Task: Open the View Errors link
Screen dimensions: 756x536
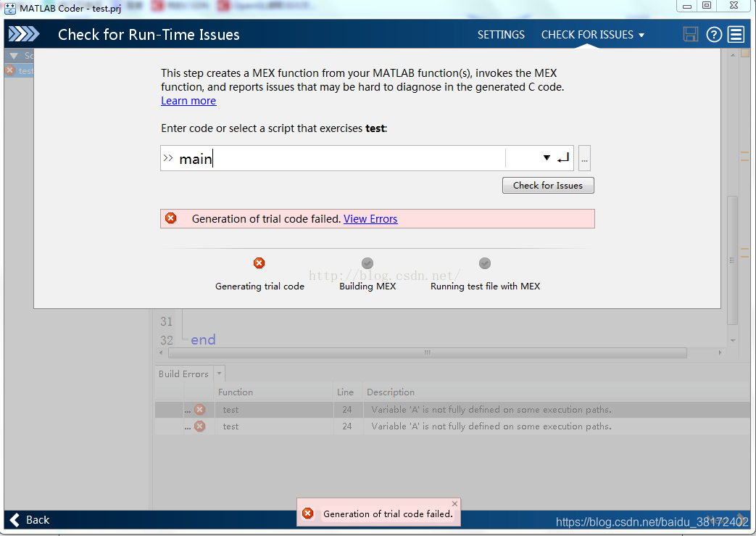Action: [370, 219]
